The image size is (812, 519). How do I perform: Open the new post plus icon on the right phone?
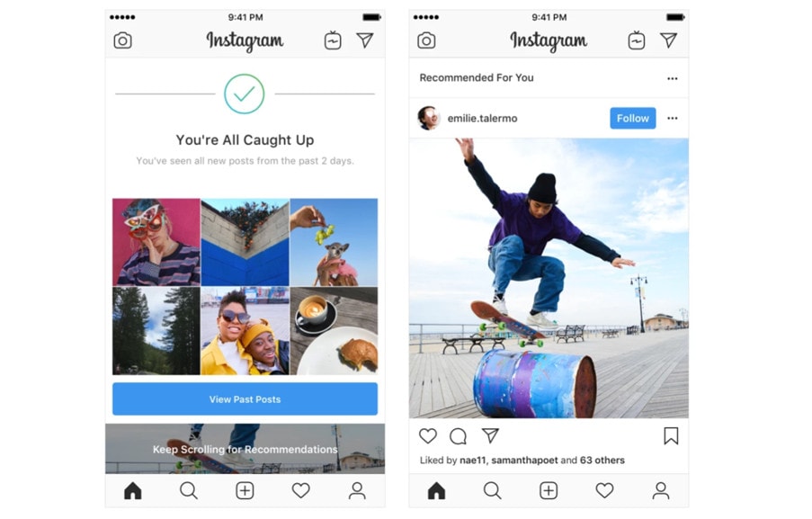(549, 490)
